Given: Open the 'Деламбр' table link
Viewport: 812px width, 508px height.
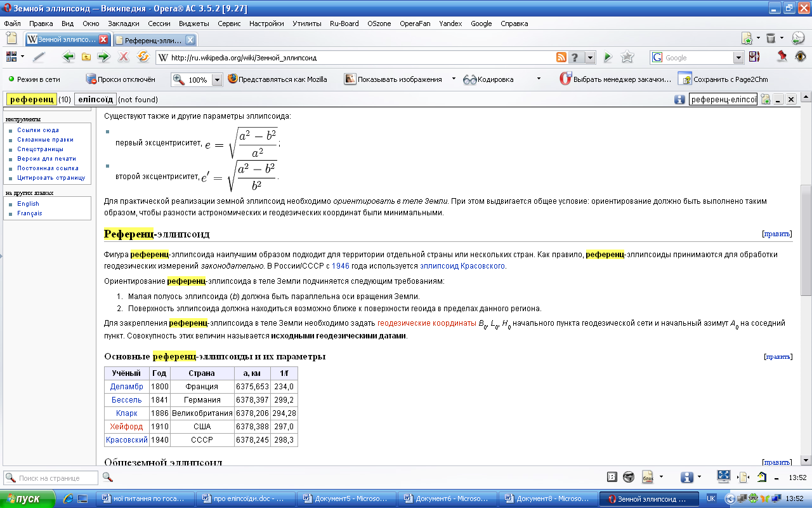Looking at the screenshot, I should point(127,387).
